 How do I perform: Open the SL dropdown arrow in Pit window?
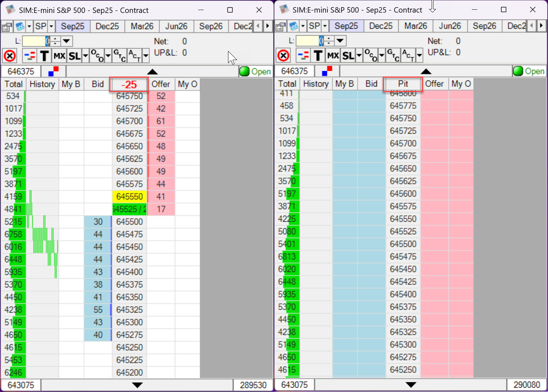[359, 56]
